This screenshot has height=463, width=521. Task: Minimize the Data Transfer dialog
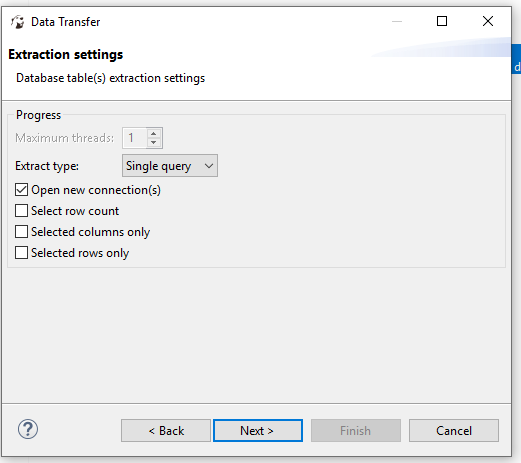coord(397,21)
